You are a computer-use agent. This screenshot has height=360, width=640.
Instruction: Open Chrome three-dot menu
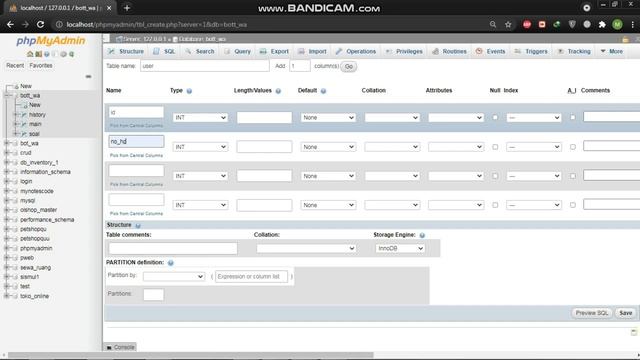632,24
